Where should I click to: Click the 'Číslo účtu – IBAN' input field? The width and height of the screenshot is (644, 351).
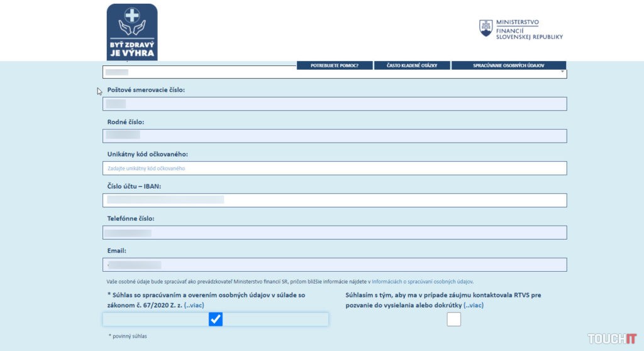coord(335,200)
